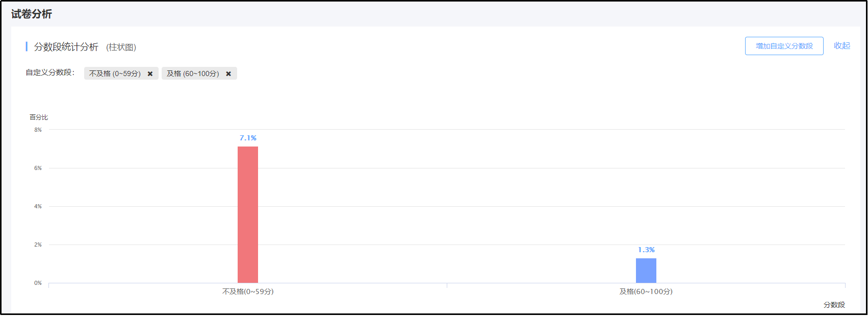Click the 及格 (60~100分) tag text
Viewport: 868px width, 316px height.
coord(193,74)
